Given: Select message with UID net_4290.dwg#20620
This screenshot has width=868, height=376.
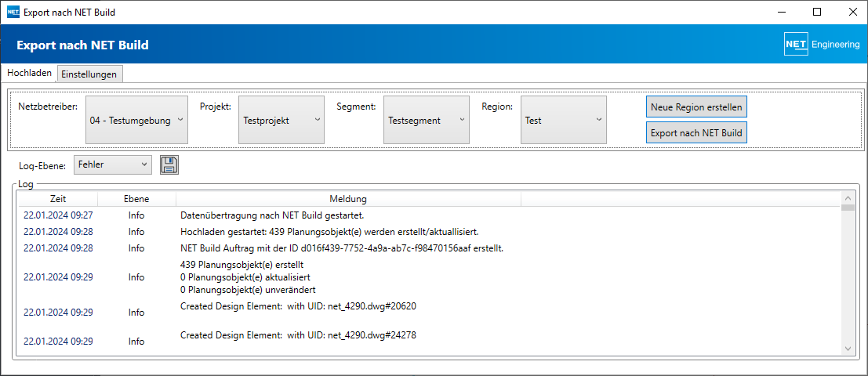Looking at the screenshot, I should pyautogui.click(x=298, y=306).
